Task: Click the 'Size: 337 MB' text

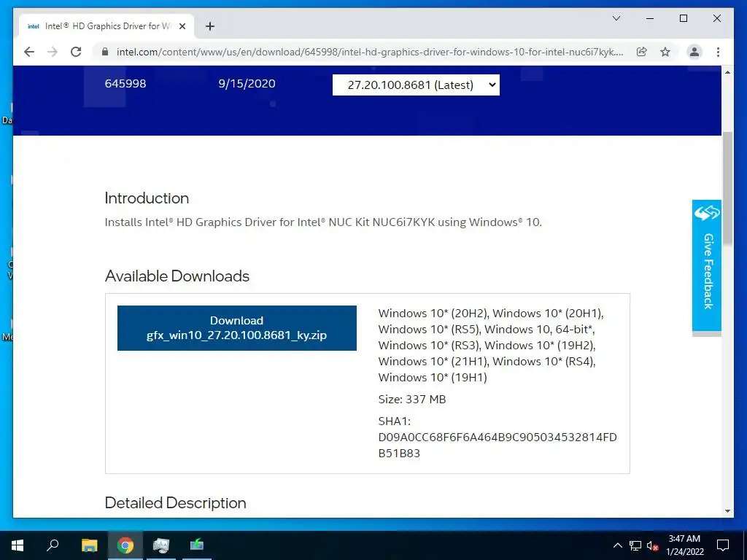Action: (412, 399)
